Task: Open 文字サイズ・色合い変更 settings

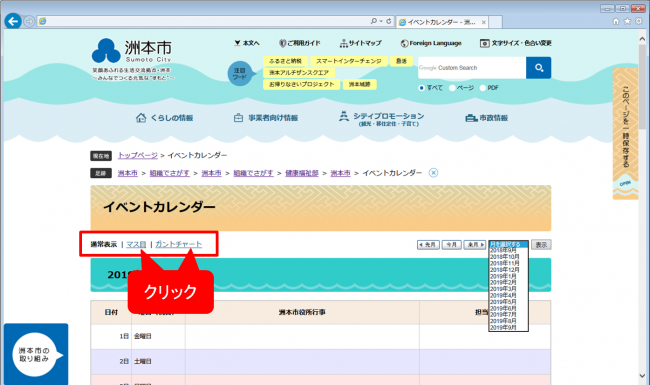Action: tap(515, 43)
